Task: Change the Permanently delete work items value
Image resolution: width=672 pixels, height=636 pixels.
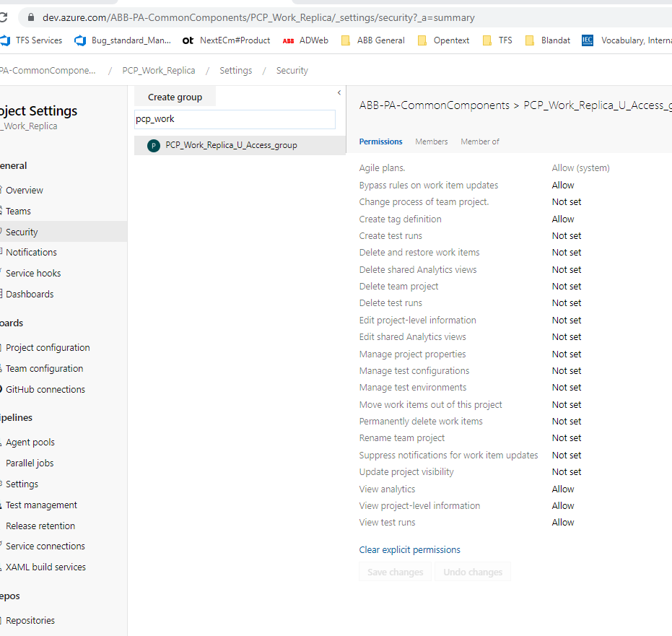Action: pyautogui.click(x=567, y=422)
